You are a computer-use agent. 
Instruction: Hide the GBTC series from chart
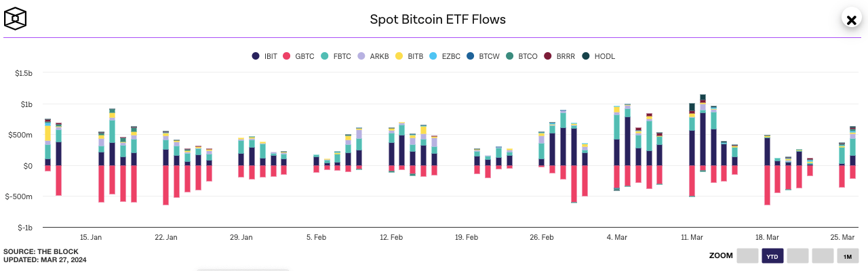click(x=298, y=56)
